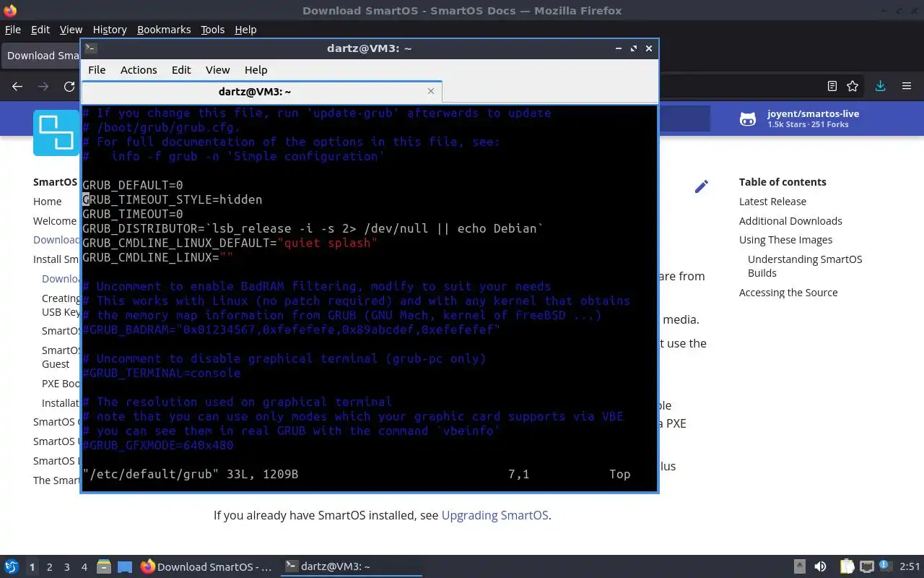Image resolution: width=924 pixels, height=578 pixels.
Task: Click the #GRUB_GFXMODE=640x480 line
Action: (x=158, y=445)
